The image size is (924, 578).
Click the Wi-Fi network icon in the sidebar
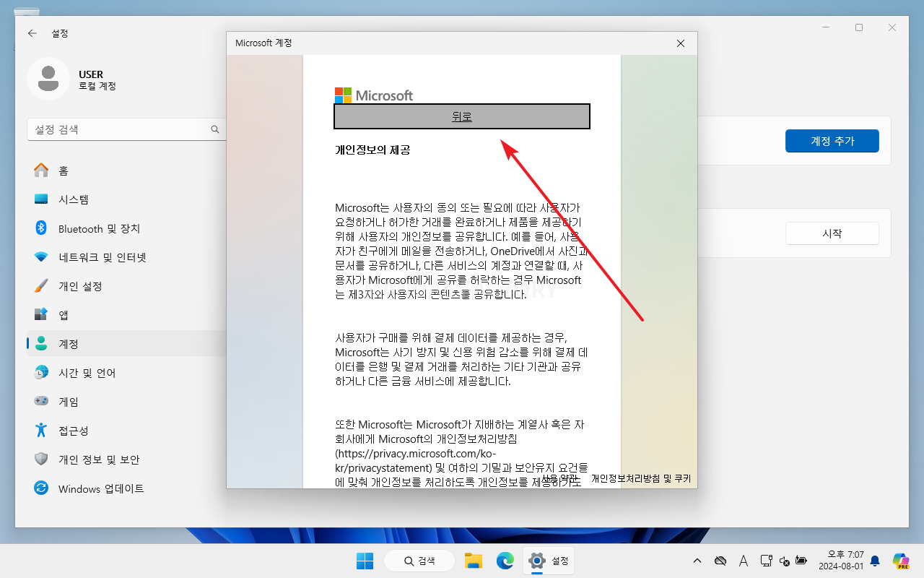coord(41,257)
